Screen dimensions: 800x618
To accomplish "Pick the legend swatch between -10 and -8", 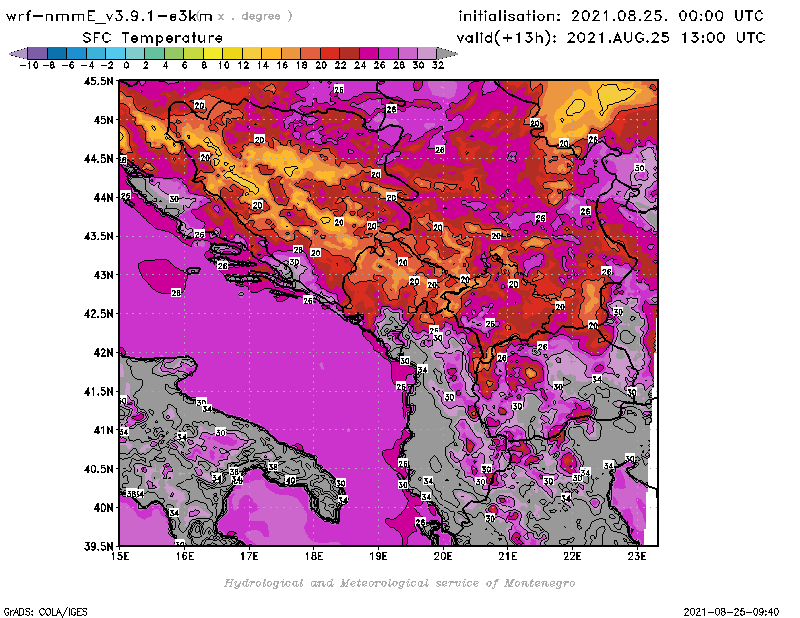I will tap(38, 53).
